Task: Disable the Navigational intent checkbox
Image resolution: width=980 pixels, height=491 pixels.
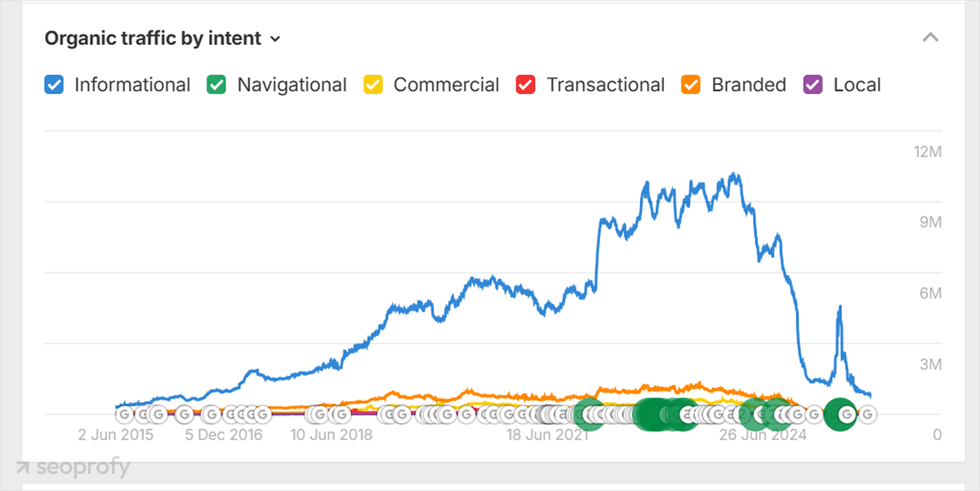Action: click(216, 84)
